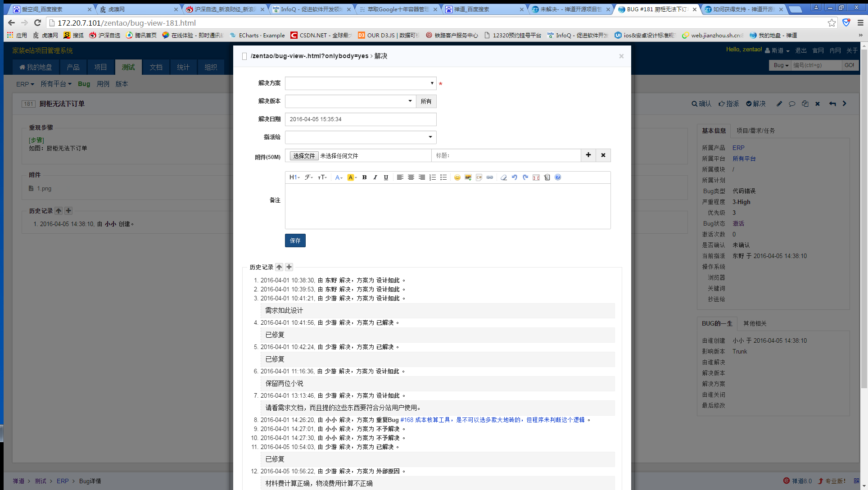The image size is (868, 490).
Task: Click the eraser (clear formatting) icon
Action: click(x=503, y=177)
